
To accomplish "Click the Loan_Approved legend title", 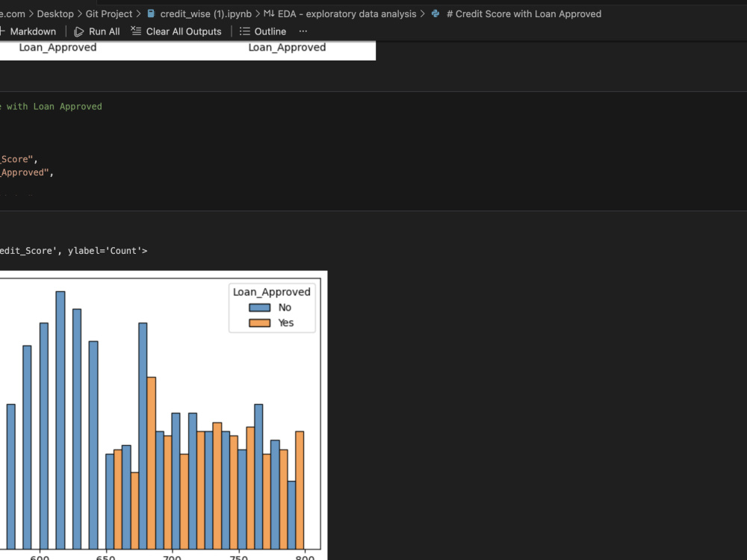I will tap(272, 292).
